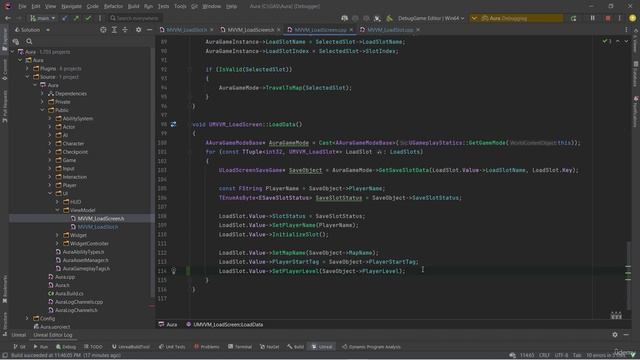Screen dimensions: 640x360
Task: Click the hot reload rerun icon
Action: tap(573, 18)
